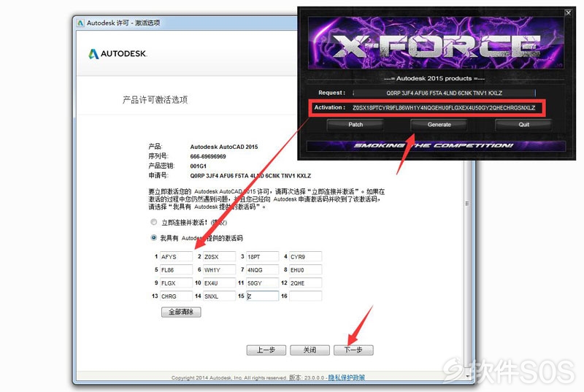Click the empty activation code field 16
Screen dimensions: 584x392
[x=305, y=296]
